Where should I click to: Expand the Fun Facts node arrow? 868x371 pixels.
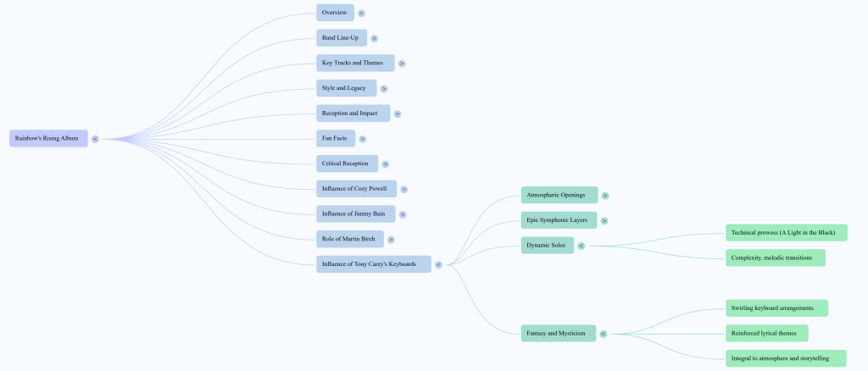[362, 139]
